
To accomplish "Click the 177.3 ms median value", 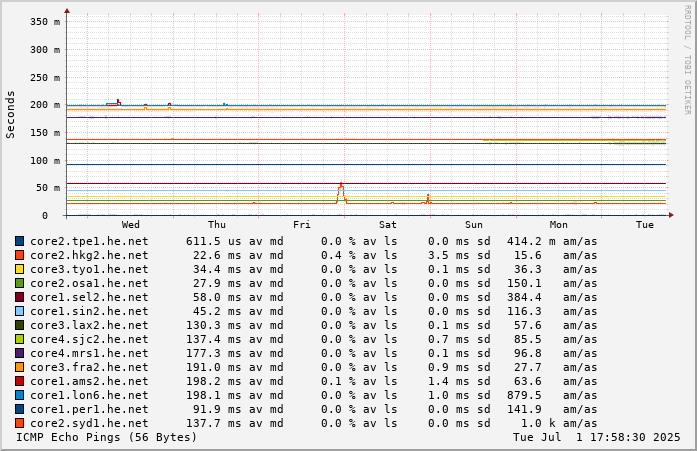I will click(213, 353).
